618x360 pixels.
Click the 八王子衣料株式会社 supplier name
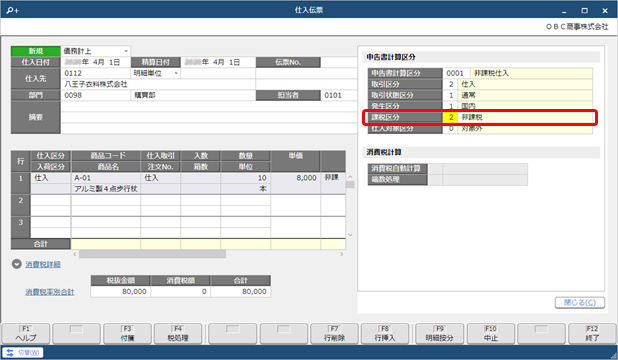coord(158,84)
